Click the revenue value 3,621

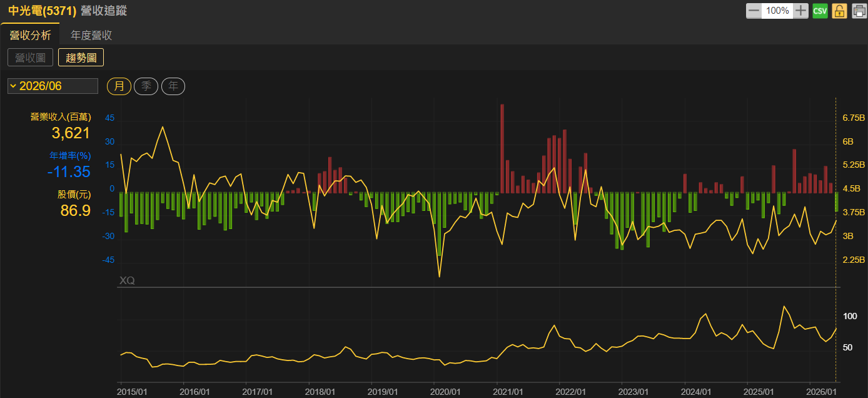tap(71, 133)
